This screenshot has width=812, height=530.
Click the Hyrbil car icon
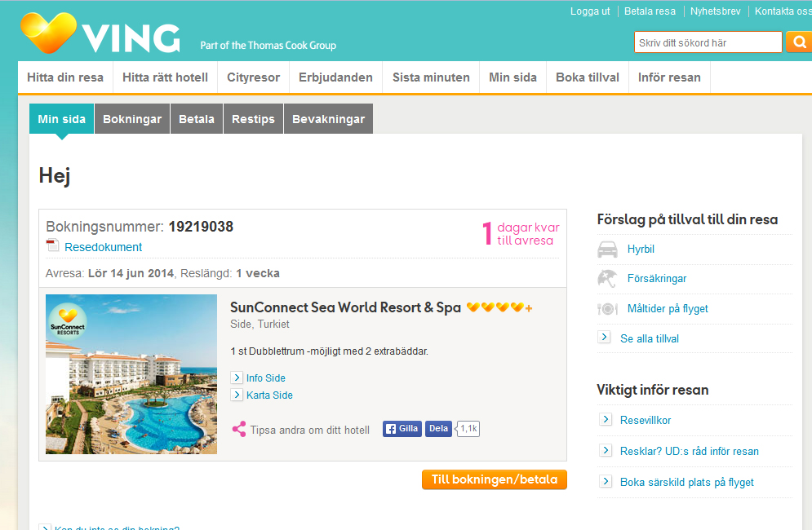[x=607, y=250]
